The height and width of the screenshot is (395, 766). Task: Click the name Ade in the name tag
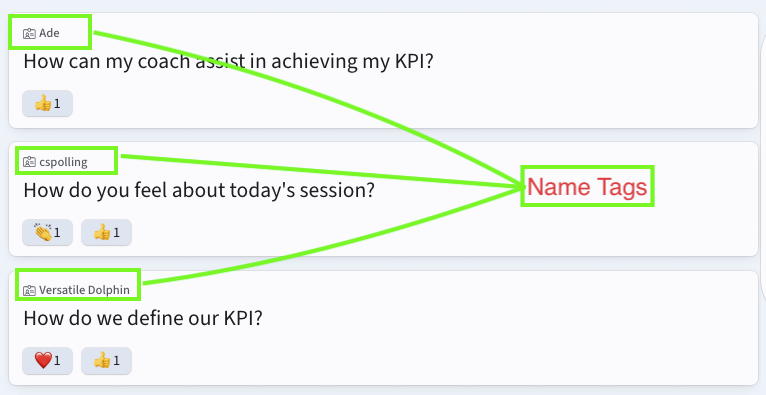(x=49, y=33)
